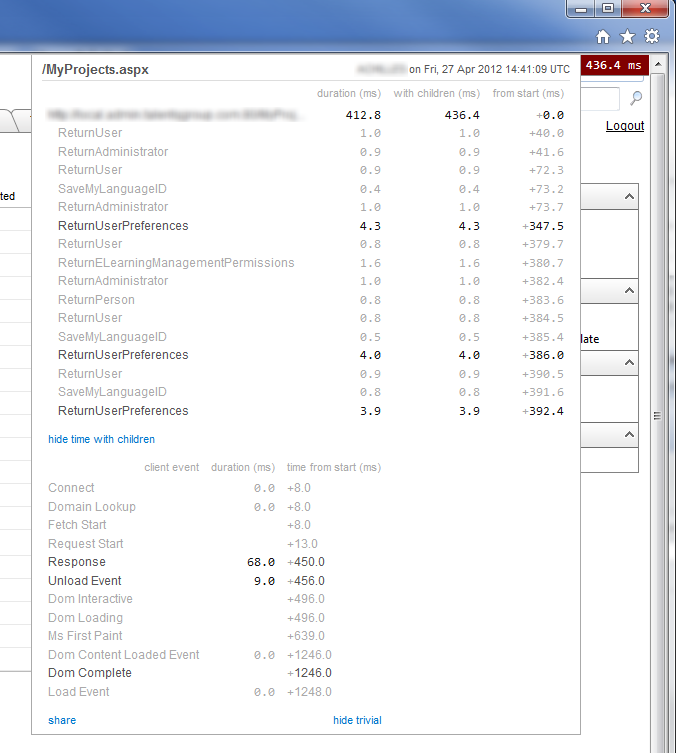Click ReturnUserPreferences row at +392.4

point(305,411)
